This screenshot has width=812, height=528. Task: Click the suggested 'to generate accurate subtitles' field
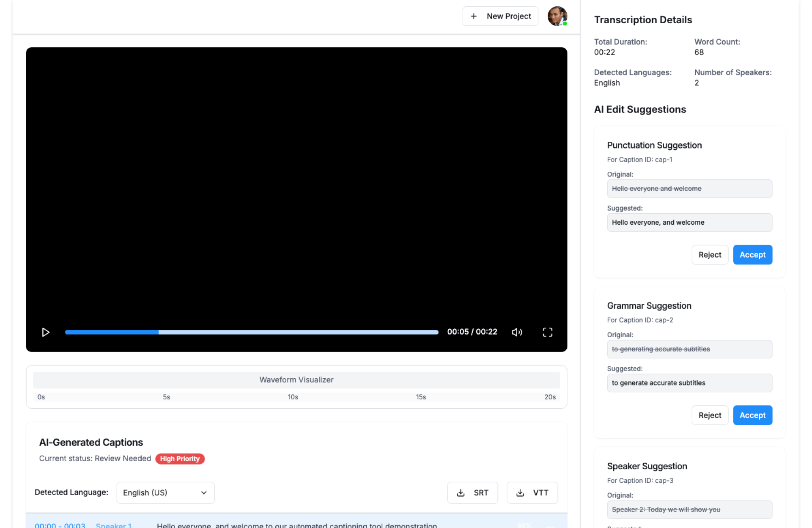(689, 383)
